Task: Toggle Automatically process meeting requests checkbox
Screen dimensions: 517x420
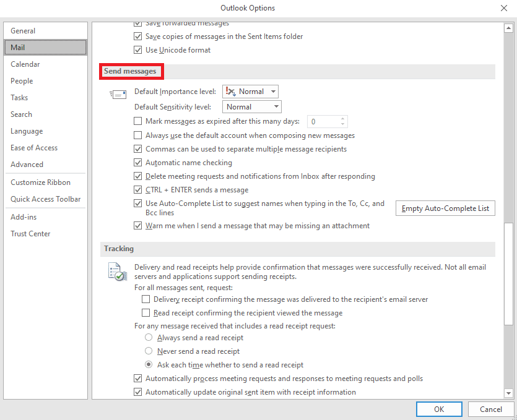Action: pyautogui.click(x=138, y=378)
